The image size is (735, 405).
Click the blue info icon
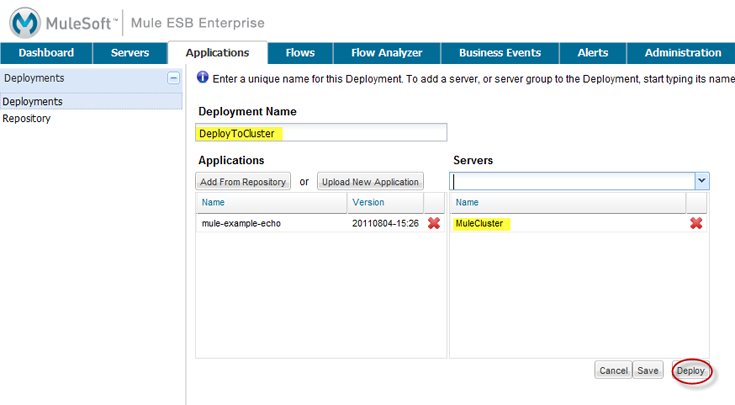pos(202,77)
